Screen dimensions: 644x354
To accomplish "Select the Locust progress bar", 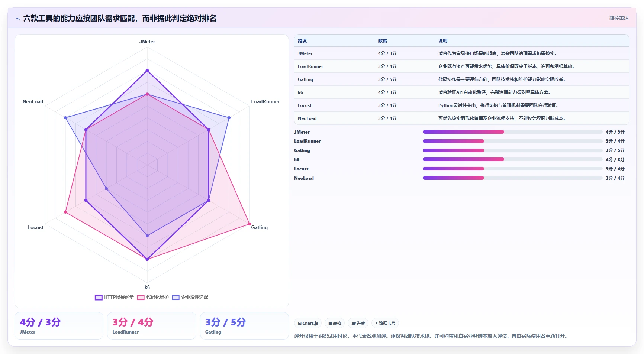I will (512, 169).
